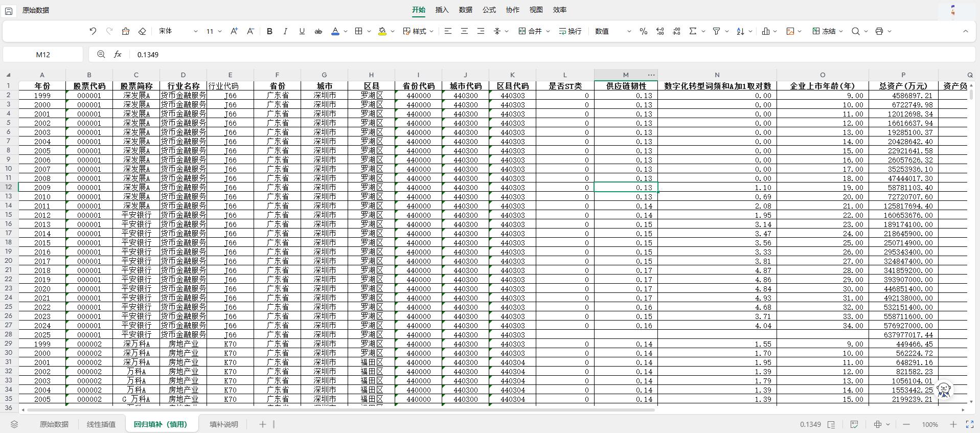Open the 效率 tab

click(x=560, y=10)
